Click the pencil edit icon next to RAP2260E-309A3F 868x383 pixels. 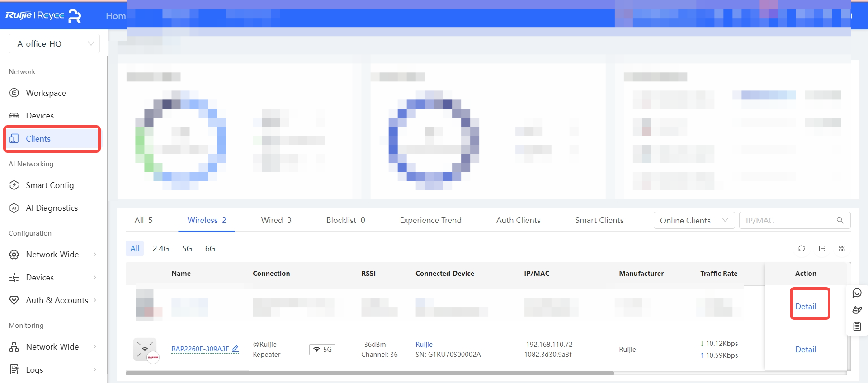click(235, 349)
